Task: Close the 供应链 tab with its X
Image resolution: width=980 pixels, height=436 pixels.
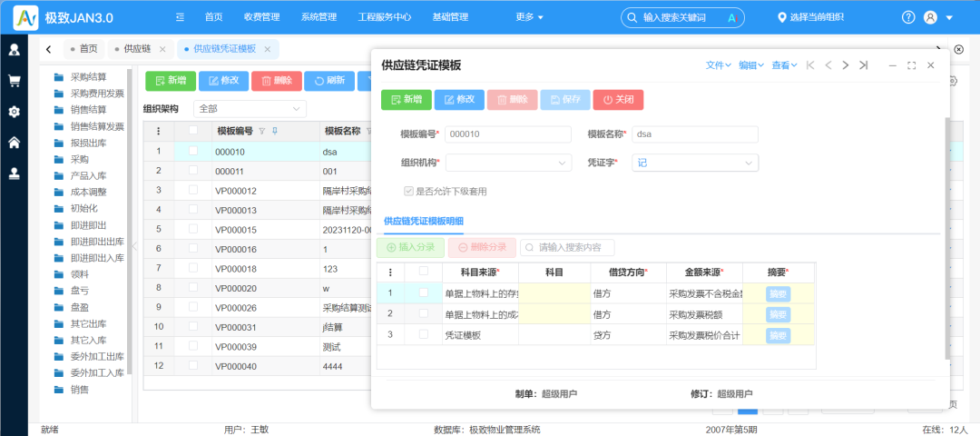Action: pos(162,49)
